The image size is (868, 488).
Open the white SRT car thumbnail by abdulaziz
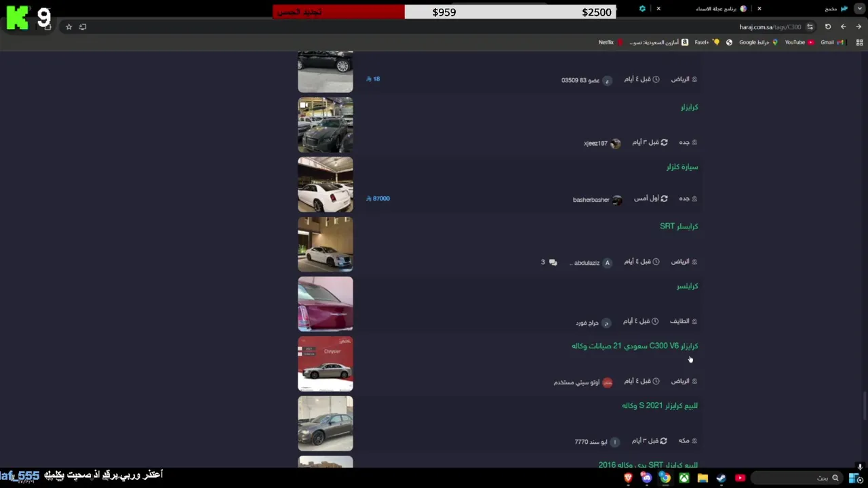tap(325, 244)
